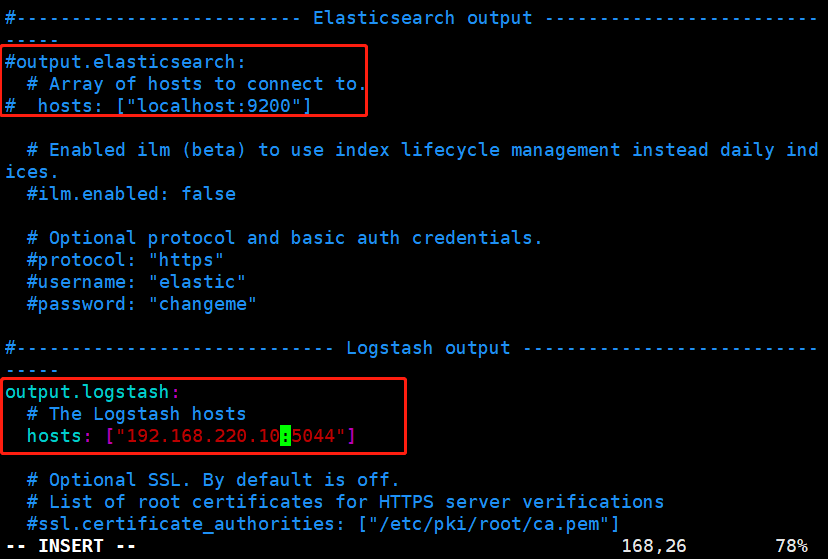The height and width of the screenshot is (559, 828).
Task: Click the "Logstash output" section header text
Action: tap(428, 348)
